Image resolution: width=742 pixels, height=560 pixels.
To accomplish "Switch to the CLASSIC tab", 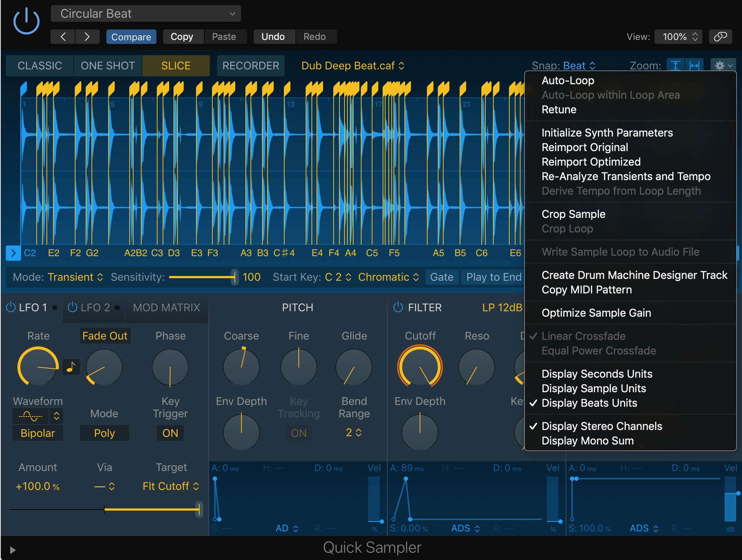I will tap(39, 66).
